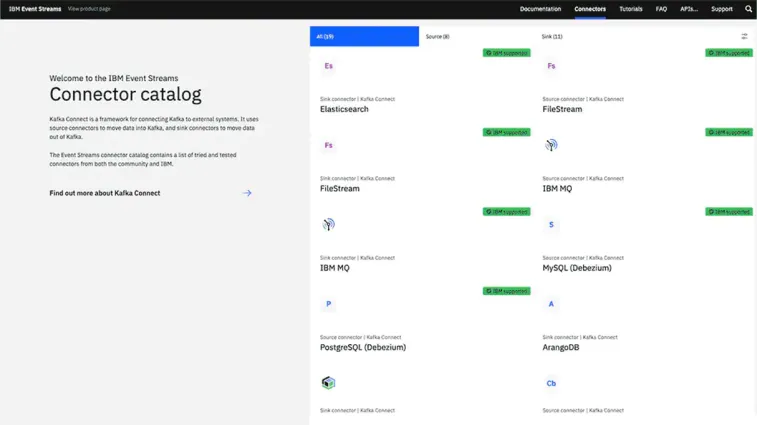Open the FAQ menu item

click(661, 9)
